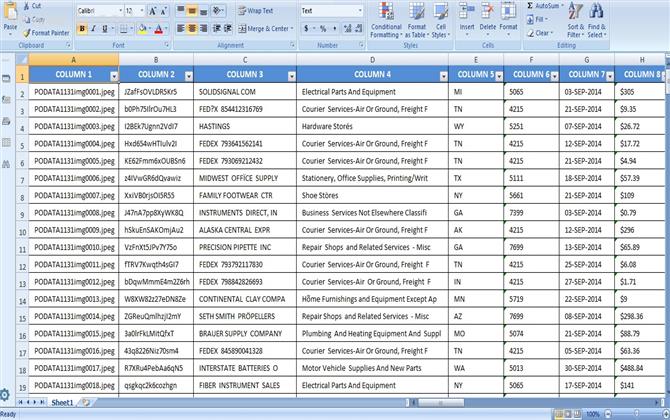Open COLUMN 5 filter dropdown
Viewport: 670px width, 420px height.
click(x=499, y=76)
